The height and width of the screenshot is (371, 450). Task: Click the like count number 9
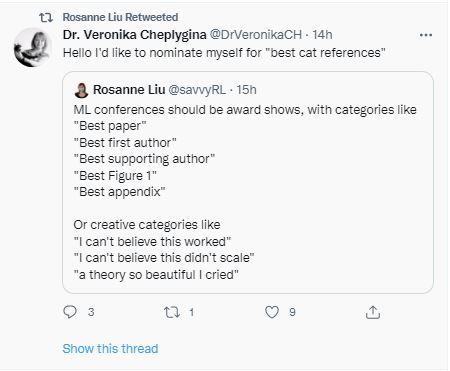[x=292, y=312]
